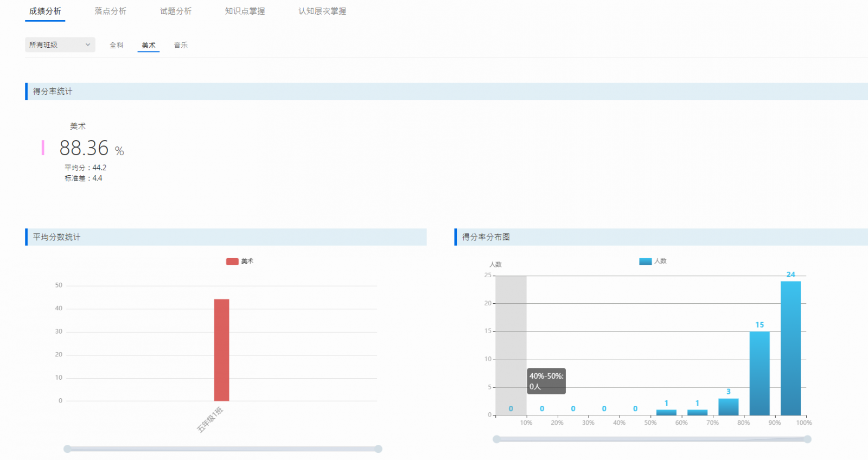Click right handle of average score chart slider

tap(378, 449)
